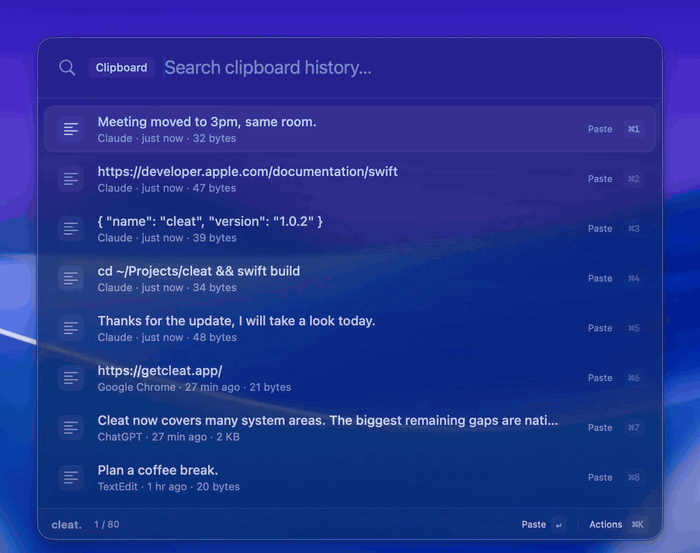Image resolution: width=700 pixels, height=553 pixels.
Task: Select the developer.apple.com/documentation/swift entry
Action: coord(350,179)
